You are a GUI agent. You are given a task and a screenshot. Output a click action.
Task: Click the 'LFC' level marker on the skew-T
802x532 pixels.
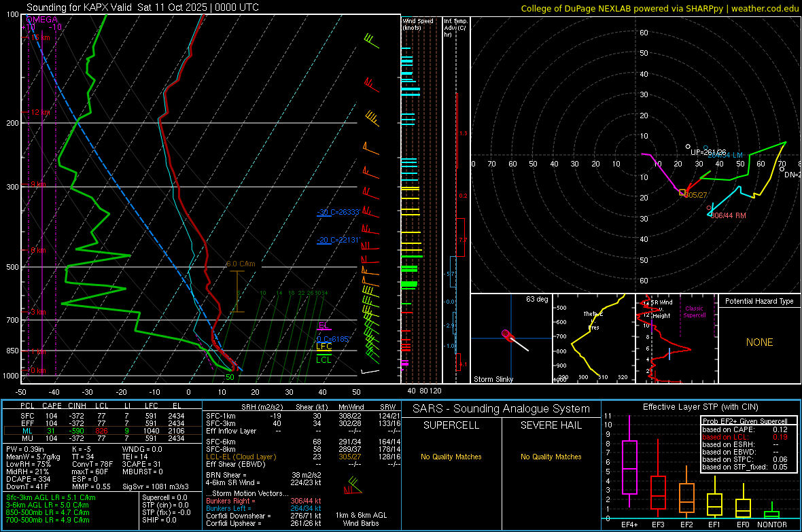click(324, 347)
